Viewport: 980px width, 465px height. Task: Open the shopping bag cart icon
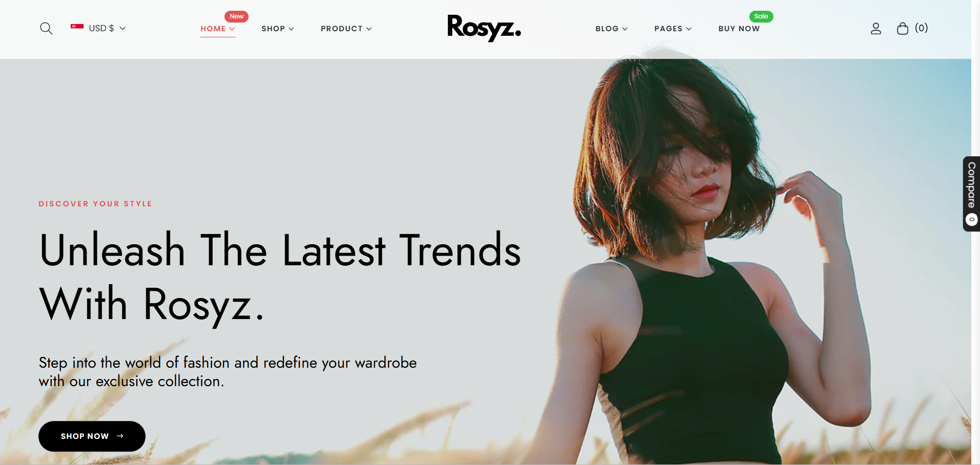point(903,28)
